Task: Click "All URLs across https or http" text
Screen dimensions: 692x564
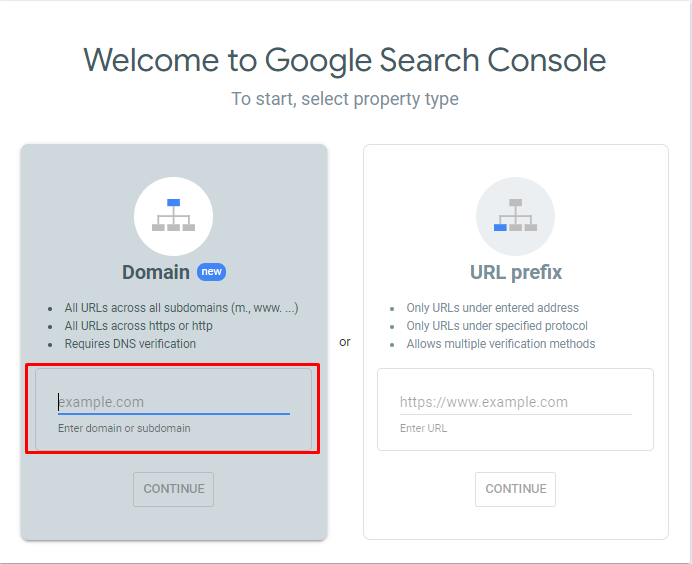Action: click(139, 326)
